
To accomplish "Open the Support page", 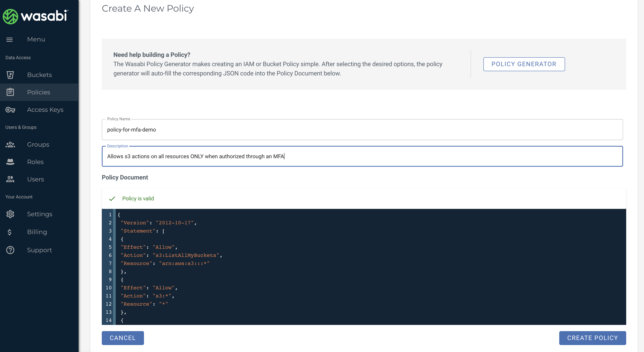I will (x=39, y=250).
